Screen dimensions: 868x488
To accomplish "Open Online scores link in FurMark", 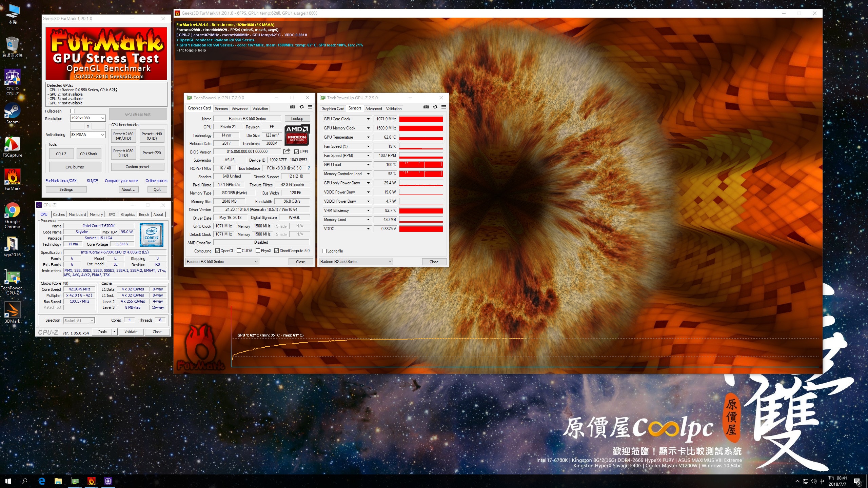I will [156, 181].
